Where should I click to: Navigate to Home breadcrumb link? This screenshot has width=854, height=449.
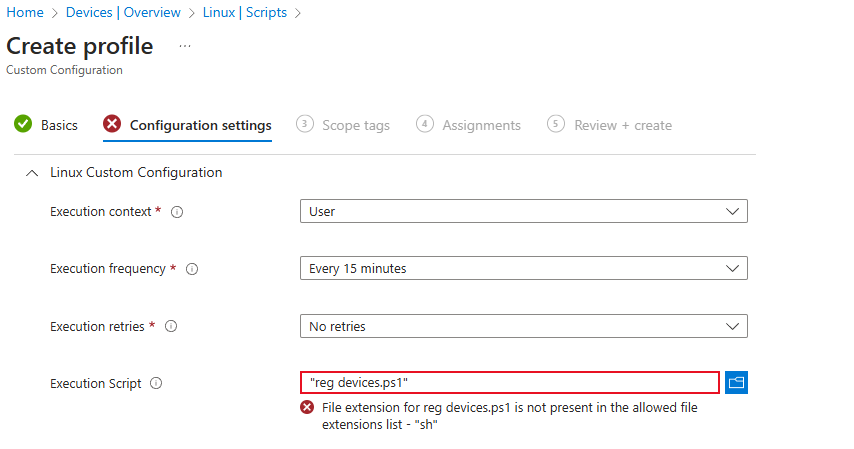[25, 13]
